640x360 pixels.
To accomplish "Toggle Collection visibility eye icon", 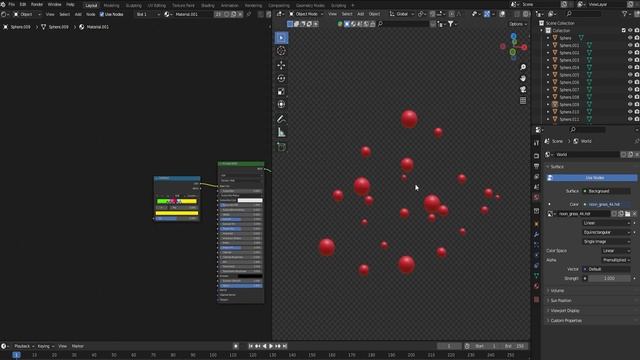I will (630, 31).
